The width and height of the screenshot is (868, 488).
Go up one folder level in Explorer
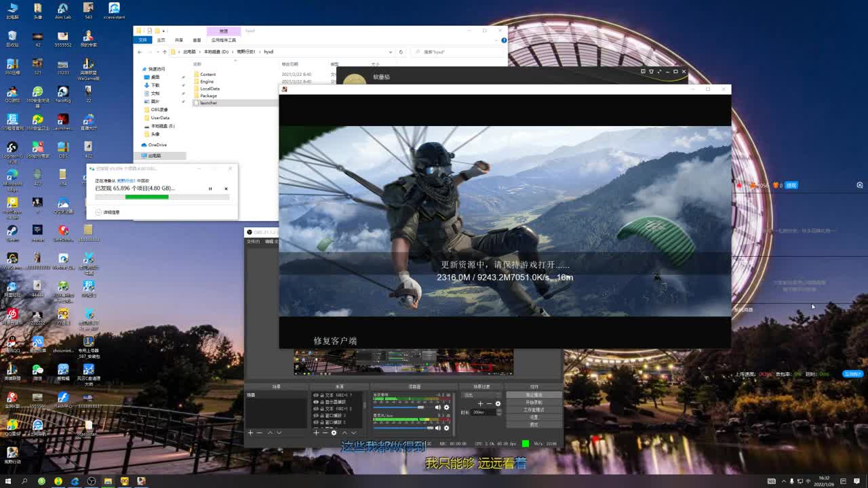(x=165, y=52)
